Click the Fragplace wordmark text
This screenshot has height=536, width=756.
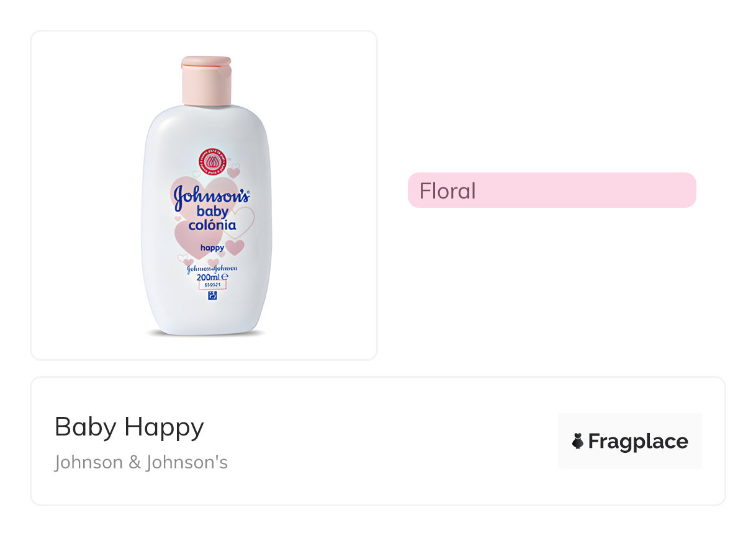tap(638, 442)
